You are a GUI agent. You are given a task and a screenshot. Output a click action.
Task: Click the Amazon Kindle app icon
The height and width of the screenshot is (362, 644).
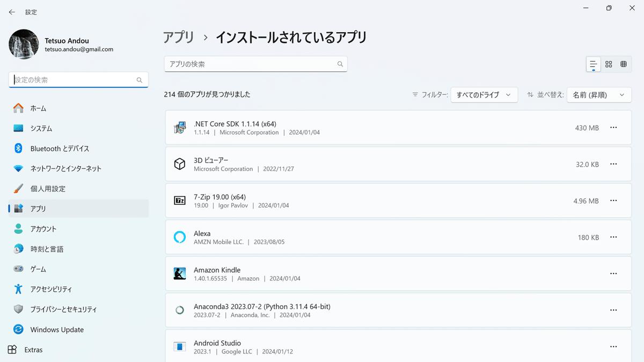point(180,274)
